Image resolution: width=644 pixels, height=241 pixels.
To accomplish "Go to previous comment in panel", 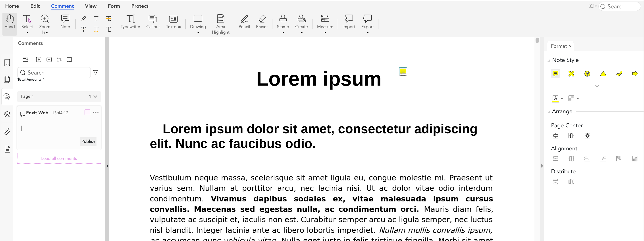I will [x=39, y=59].
